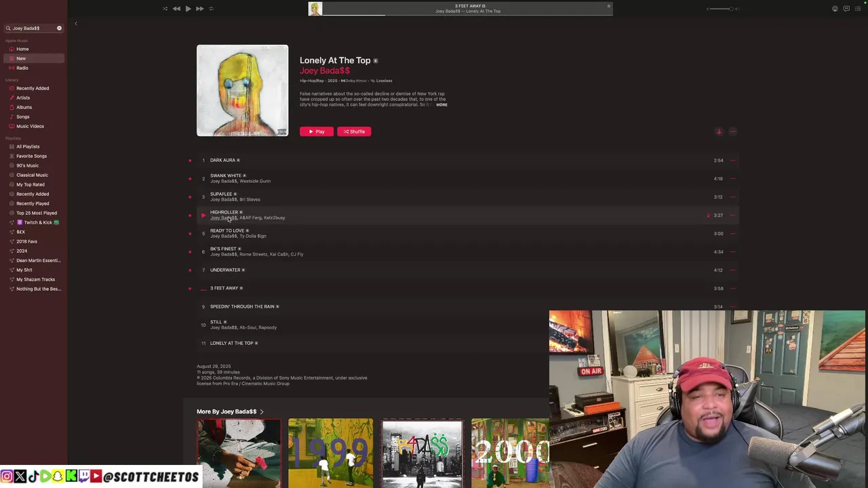Toggle the favorite star for READY TO LOVE
Screen dimensions: 868x488
(190, 234)
